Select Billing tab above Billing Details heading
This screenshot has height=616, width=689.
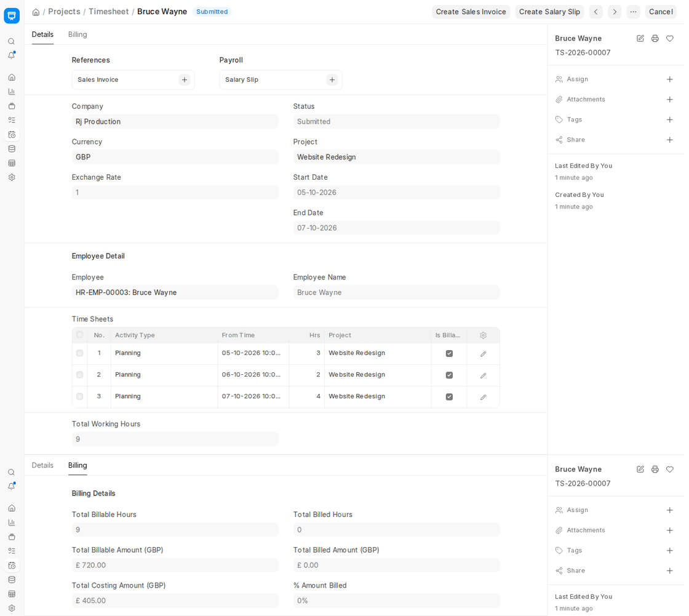pos(78,465)
